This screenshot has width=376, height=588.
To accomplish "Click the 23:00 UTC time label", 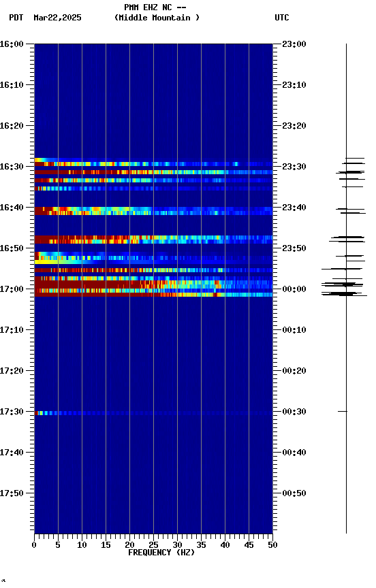I will coord(294,44).
